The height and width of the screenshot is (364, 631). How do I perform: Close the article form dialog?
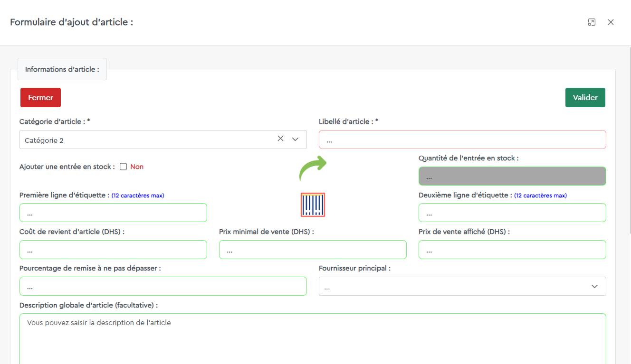click(611, 22)
